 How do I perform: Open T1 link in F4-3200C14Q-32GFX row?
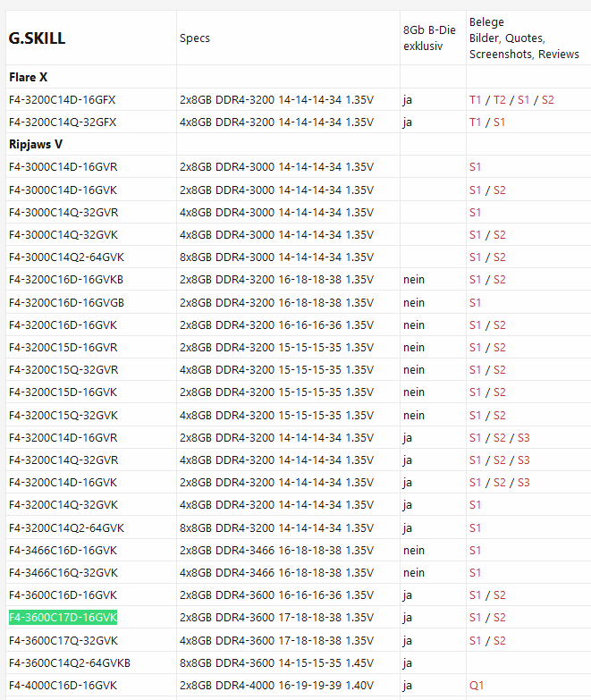pos(475,122)
